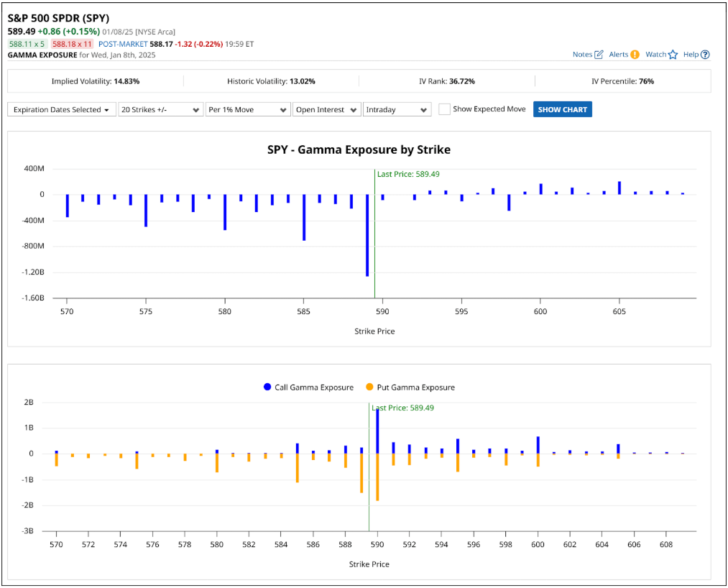Click the Watch star icon

(x=673, y=55)
